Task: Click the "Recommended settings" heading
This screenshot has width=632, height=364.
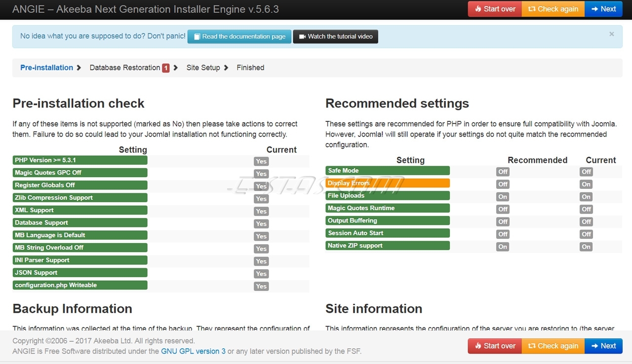Action: pyautogui.click(x=397, y=104)
